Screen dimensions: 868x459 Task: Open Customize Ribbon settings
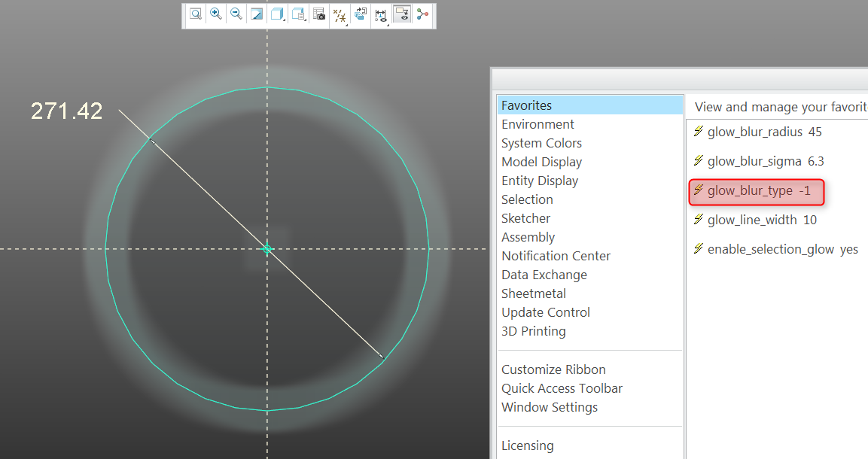click(553, 369)
